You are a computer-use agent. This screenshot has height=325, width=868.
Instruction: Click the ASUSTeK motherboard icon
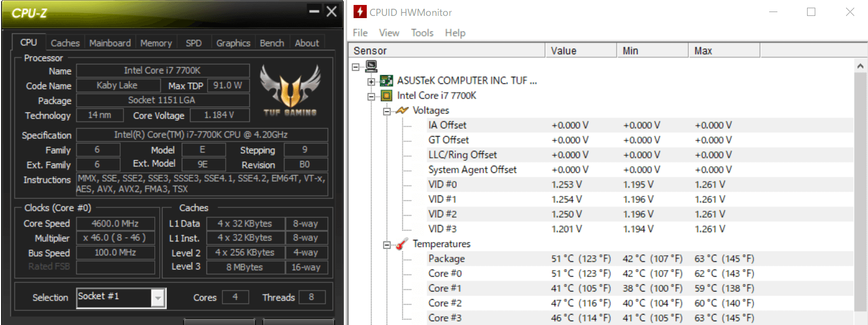pyautogui.click(x=387, y=81)
